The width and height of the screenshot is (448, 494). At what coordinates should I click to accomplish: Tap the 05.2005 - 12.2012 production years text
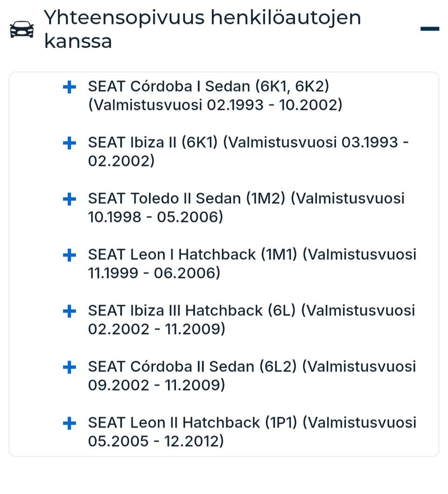pyautogui.click(x=156, y=441)
